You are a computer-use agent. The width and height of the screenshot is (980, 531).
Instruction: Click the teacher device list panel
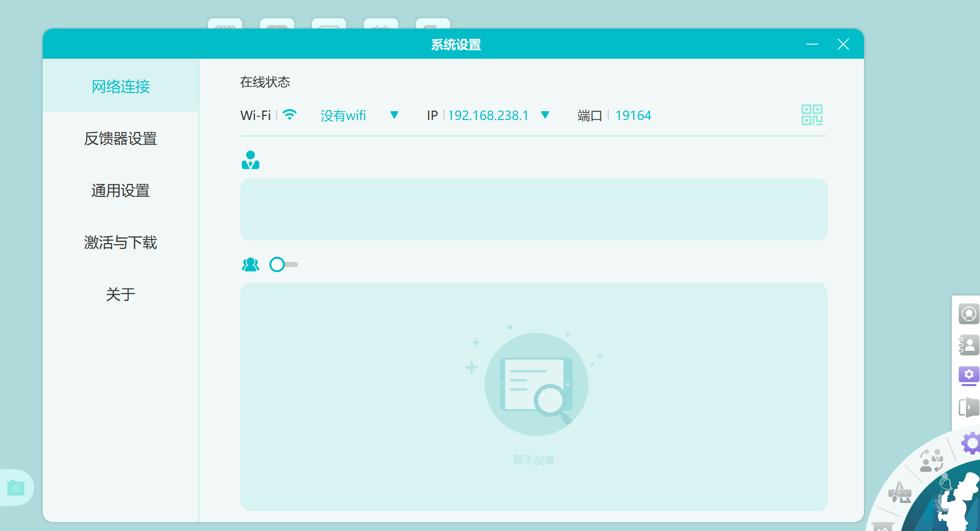(533, 209)
